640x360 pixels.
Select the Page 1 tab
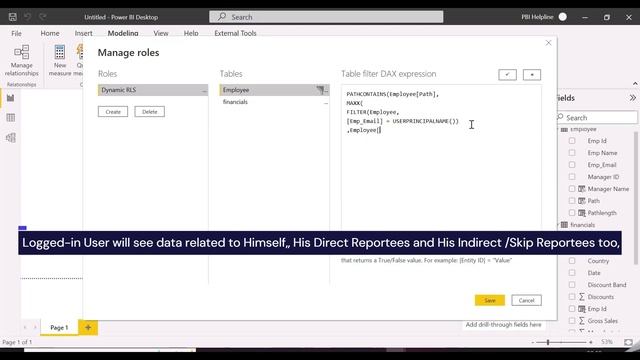59,327
